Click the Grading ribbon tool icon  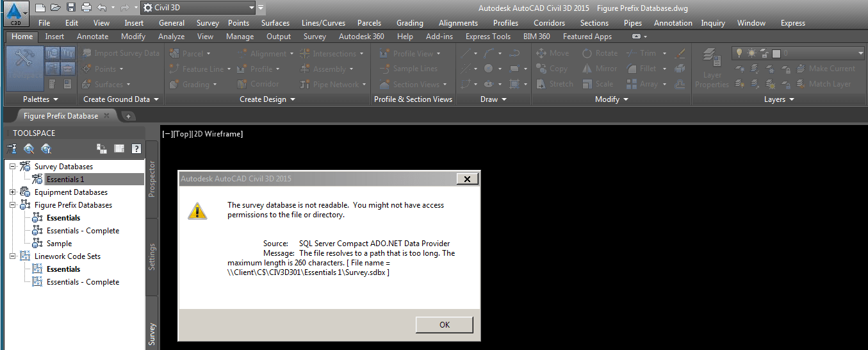(175, 85)
